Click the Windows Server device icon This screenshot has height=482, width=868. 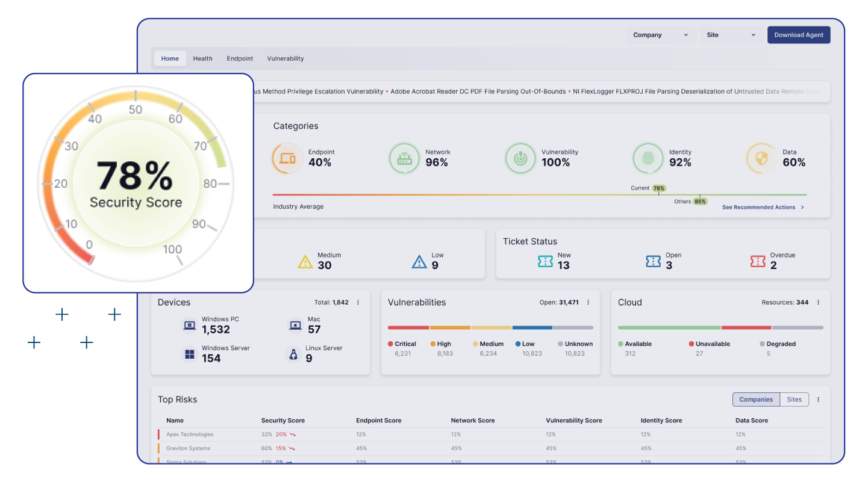190,354
